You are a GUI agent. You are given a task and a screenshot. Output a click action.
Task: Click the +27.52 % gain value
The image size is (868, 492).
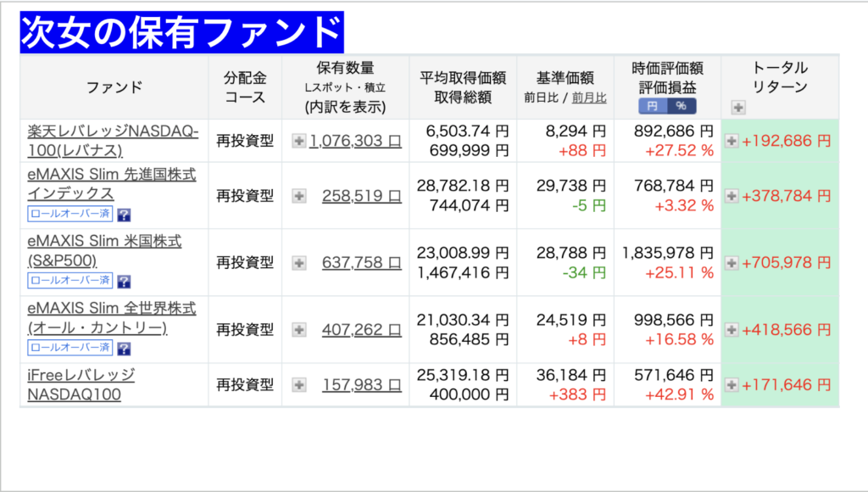coord(679,151)
